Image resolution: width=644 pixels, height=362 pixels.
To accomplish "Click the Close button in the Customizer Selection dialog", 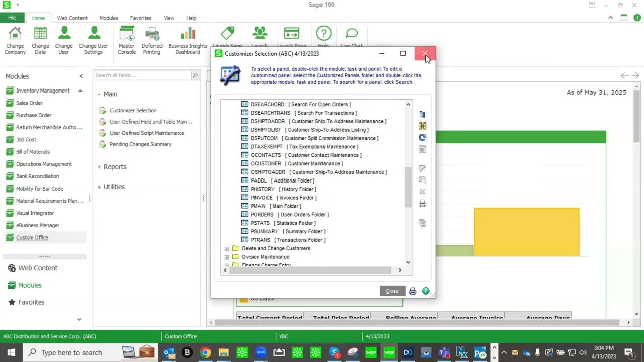I will coord(392,291).
